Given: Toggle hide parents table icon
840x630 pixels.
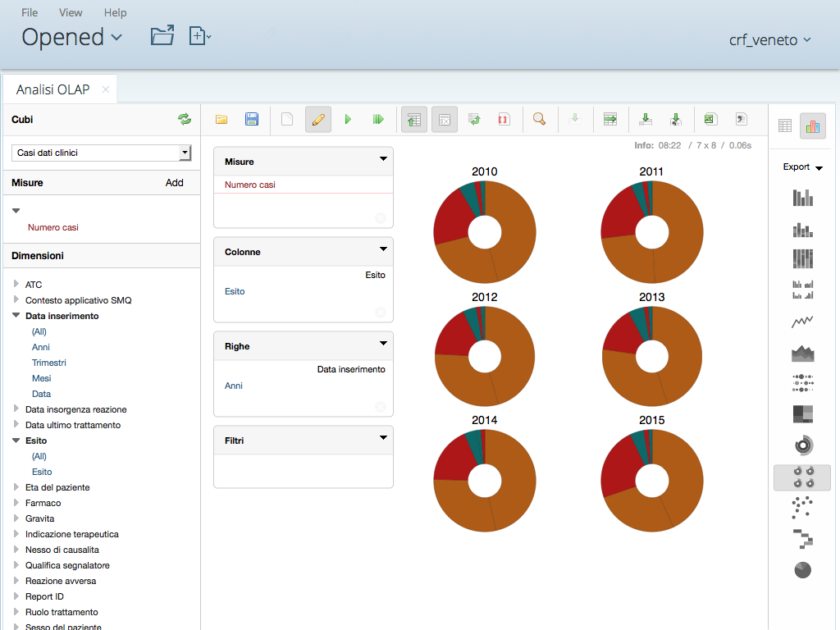Looking at the screenshot, I should pos(414,120).
